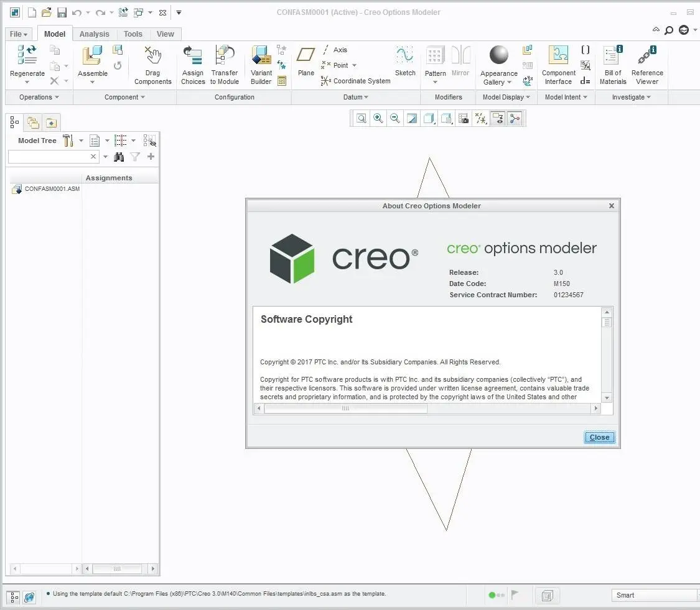This screenshot has height=610, width=700.
Task: Zoom out using the graphics toolbar
Action: click(394, 118)
